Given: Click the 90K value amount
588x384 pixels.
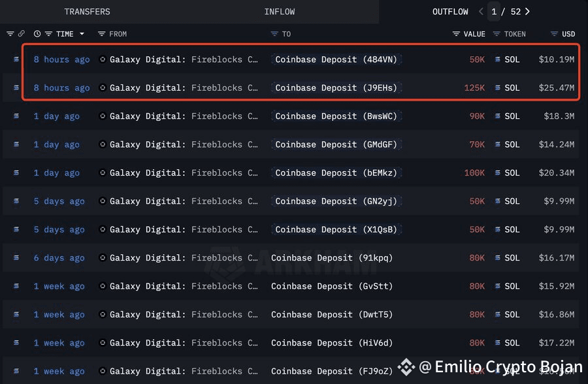Looking at the screenshot, I should click(x=477, y=116).
